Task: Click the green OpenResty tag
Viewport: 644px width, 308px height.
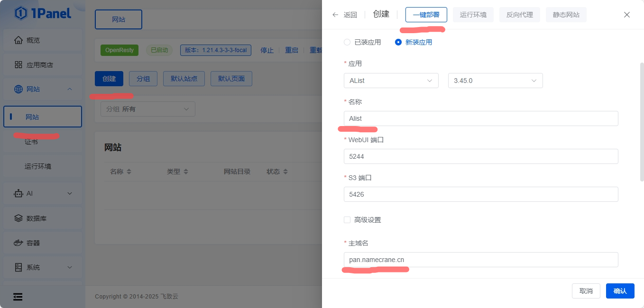Action: (x=120, y=50)
